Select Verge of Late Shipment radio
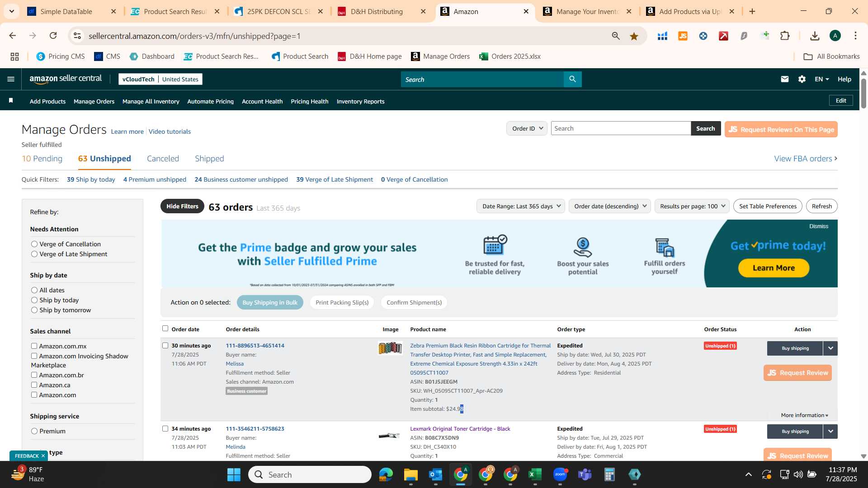The width and height of the screenshot is (868, 488). coord(34,254)
